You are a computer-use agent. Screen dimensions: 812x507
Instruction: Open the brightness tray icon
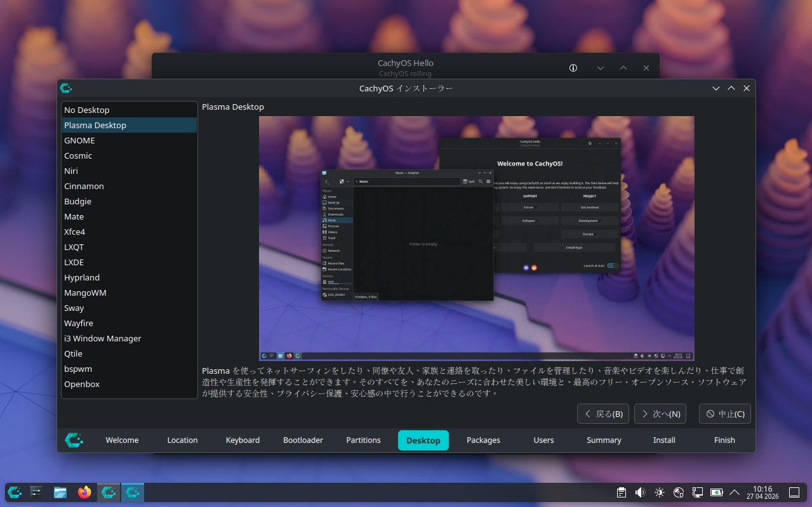coord(660,492)
